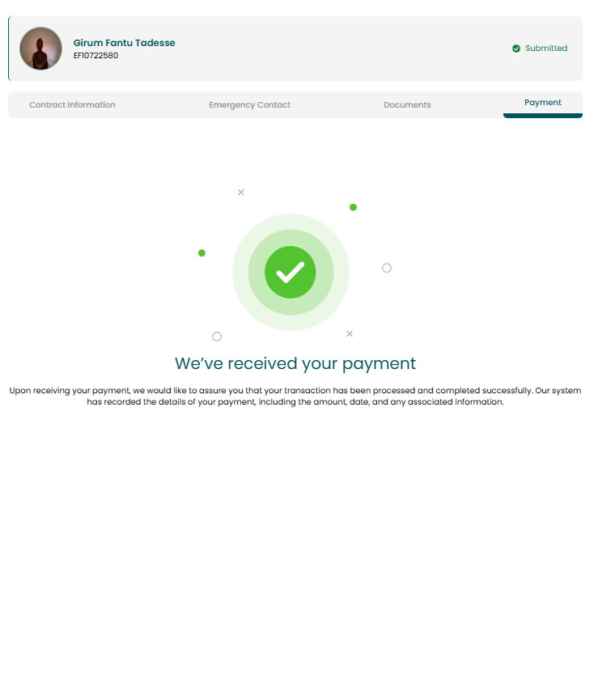
Task: Click the green Submitted check icon
Action: click(x=516, y=49)
